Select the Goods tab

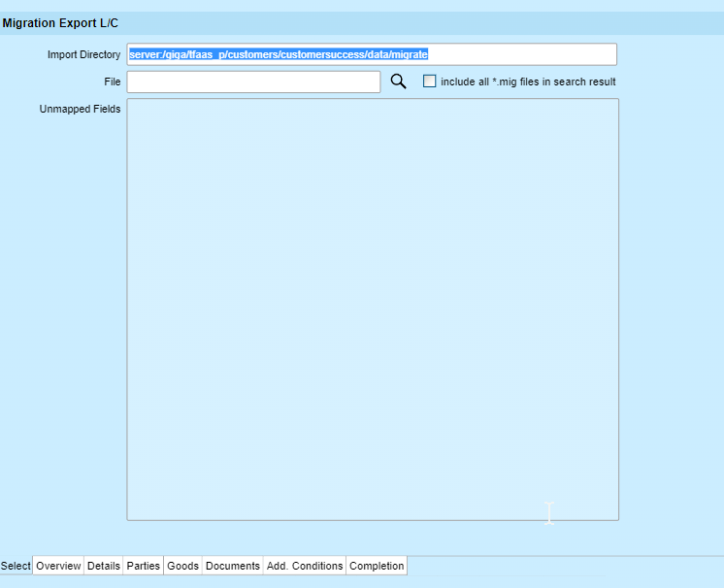click(x=182, y=566)
